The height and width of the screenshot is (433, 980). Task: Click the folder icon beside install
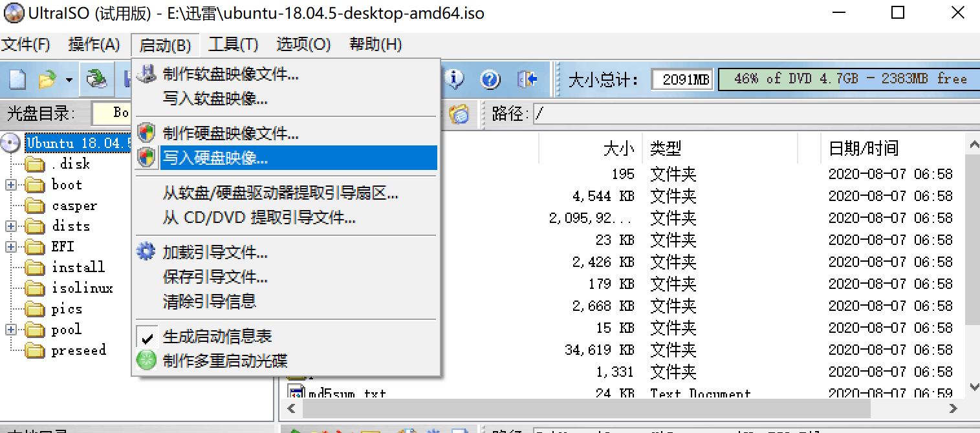point(34,268)
